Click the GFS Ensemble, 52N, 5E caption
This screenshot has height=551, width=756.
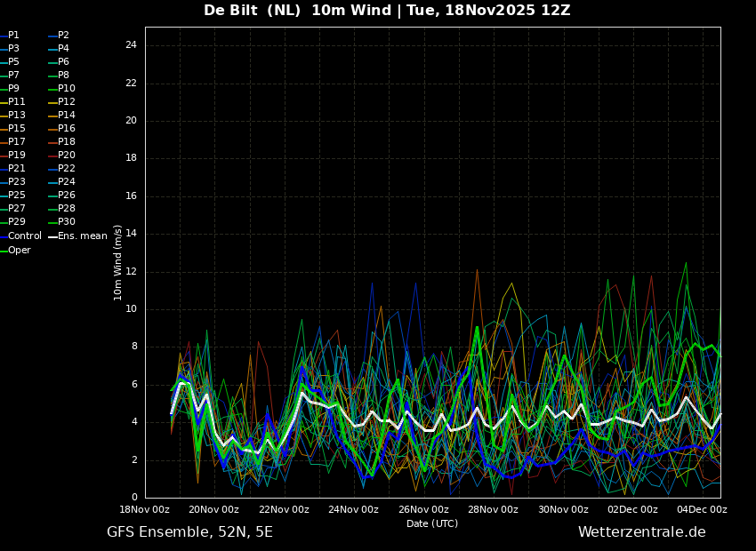tap(190, 532)
